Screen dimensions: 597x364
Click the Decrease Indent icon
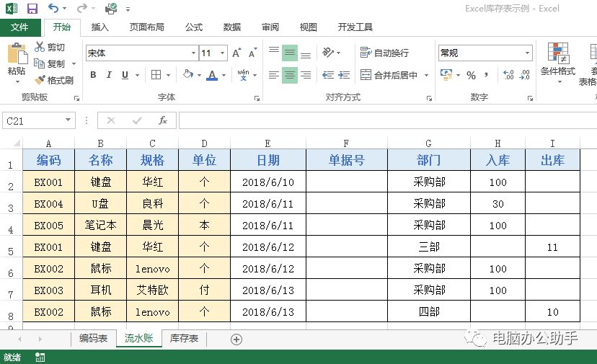pos(328,75)
